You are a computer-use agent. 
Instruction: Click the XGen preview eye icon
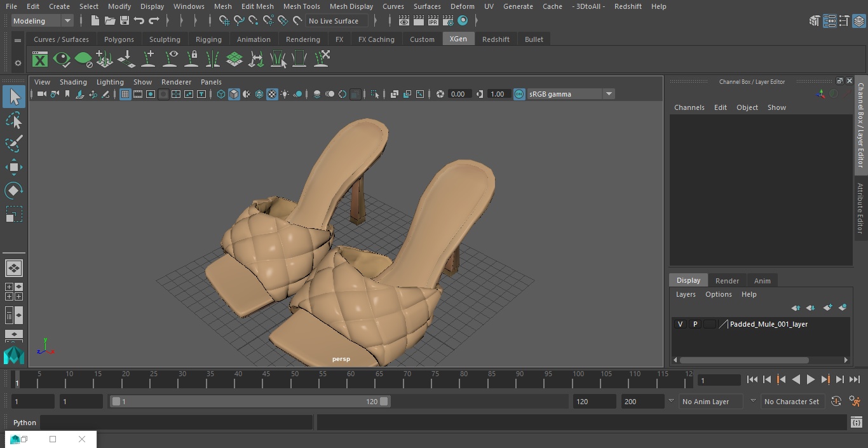(x=62, y=60)
